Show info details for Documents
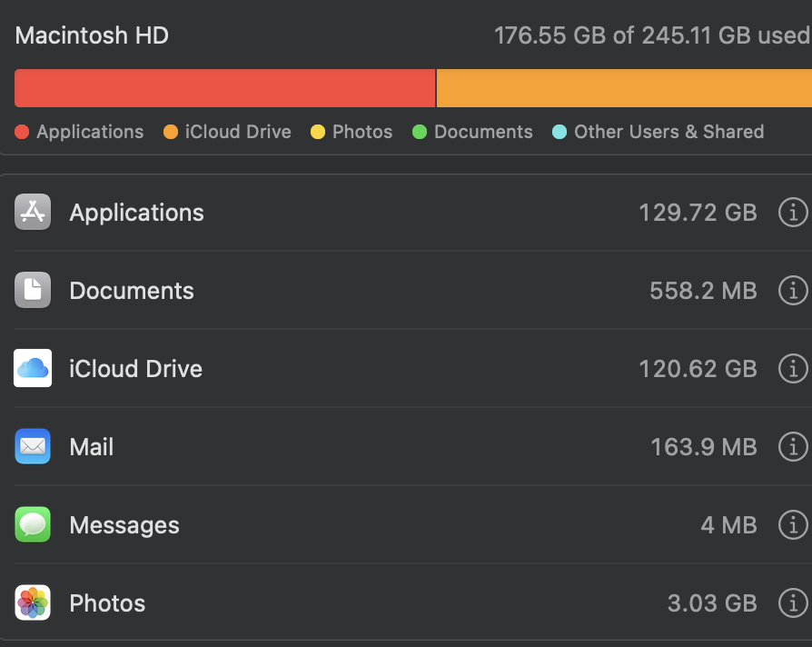The image size is (812, 647). 793,291
